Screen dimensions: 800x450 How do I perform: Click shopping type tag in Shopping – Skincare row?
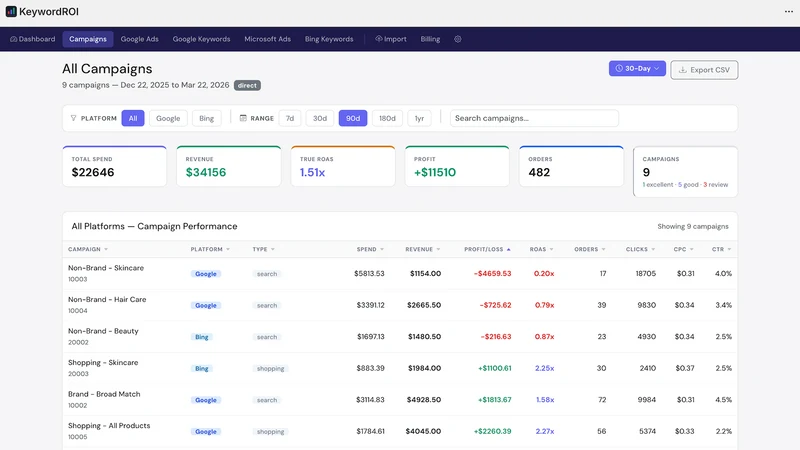point(270,369)
